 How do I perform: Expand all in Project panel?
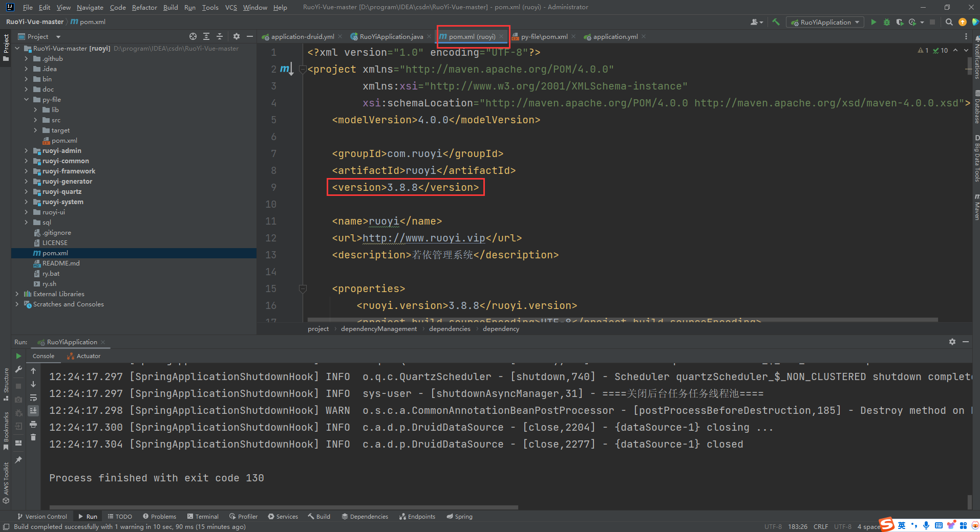point(206,36)
